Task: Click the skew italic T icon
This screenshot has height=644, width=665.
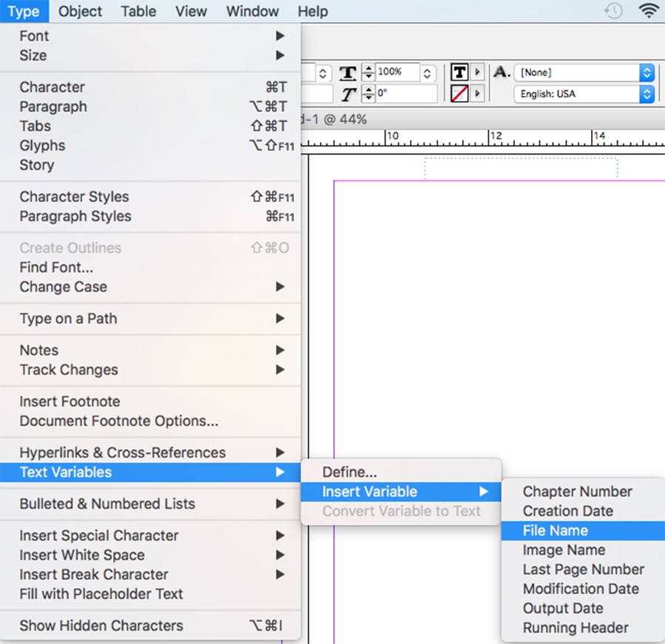Action: [x=348, y=94]
